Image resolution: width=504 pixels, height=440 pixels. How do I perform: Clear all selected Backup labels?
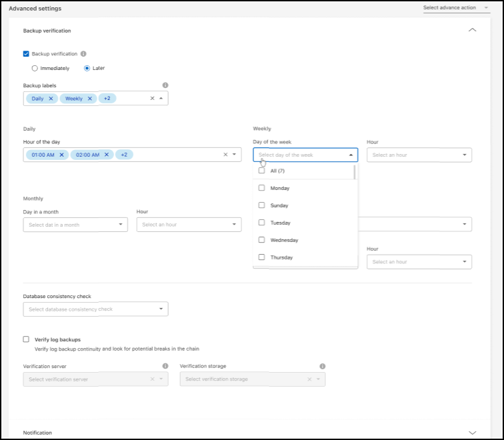pyautogui.click(x=152, y=99)
